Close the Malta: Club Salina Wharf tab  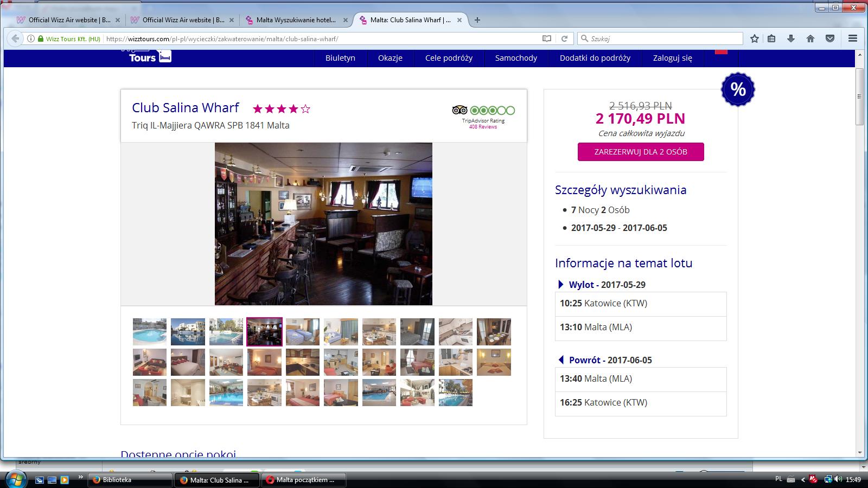point(459,20)
